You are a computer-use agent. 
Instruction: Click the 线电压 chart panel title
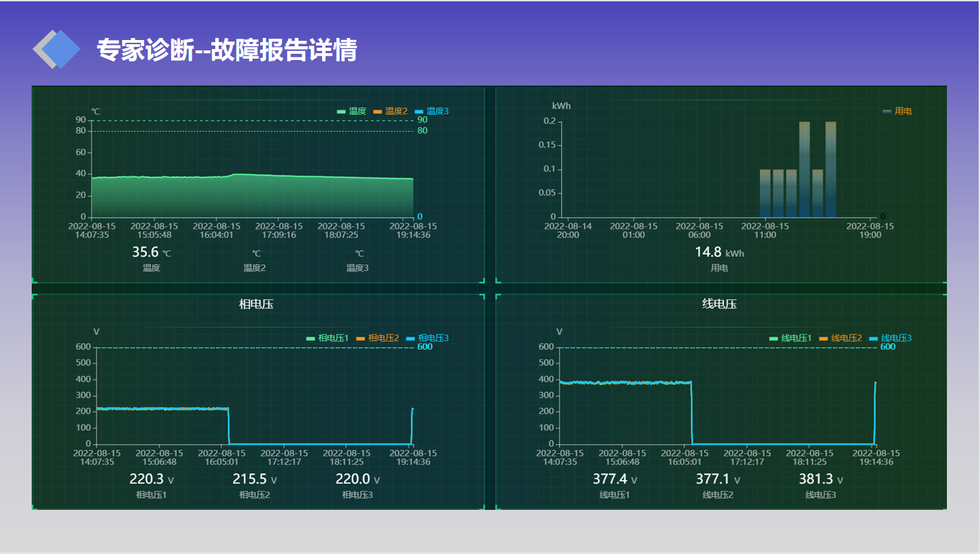(x=719, y=304)
